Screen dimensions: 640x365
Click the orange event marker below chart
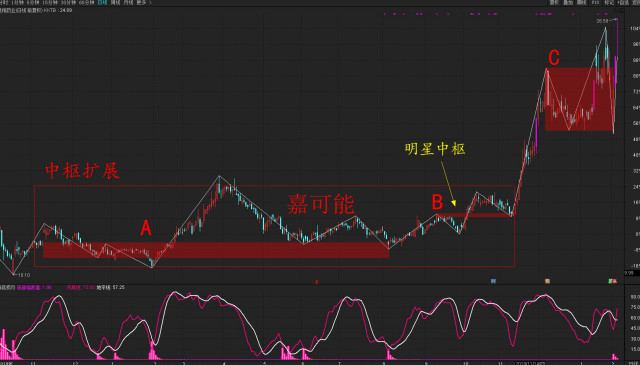[548, 281]
